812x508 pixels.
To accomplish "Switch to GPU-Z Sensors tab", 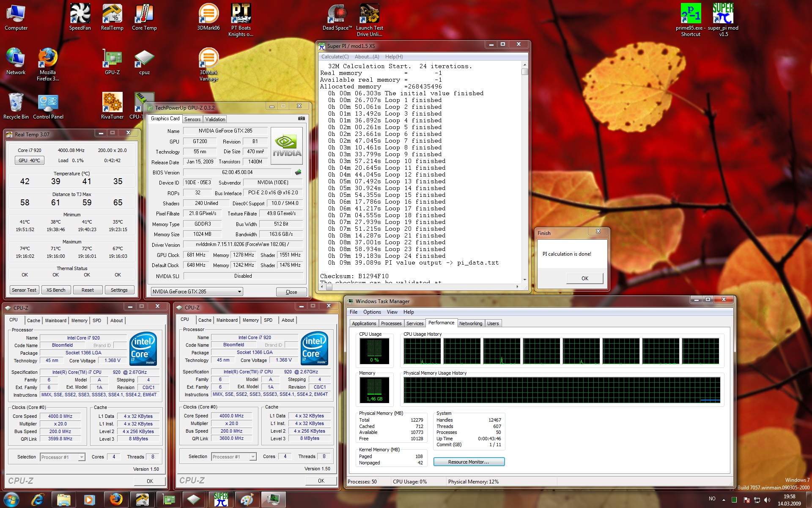I will (192, 119).
